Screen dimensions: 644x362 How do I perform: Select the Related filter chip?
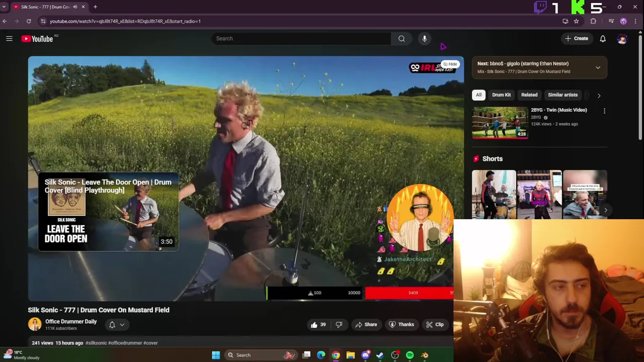529,95
